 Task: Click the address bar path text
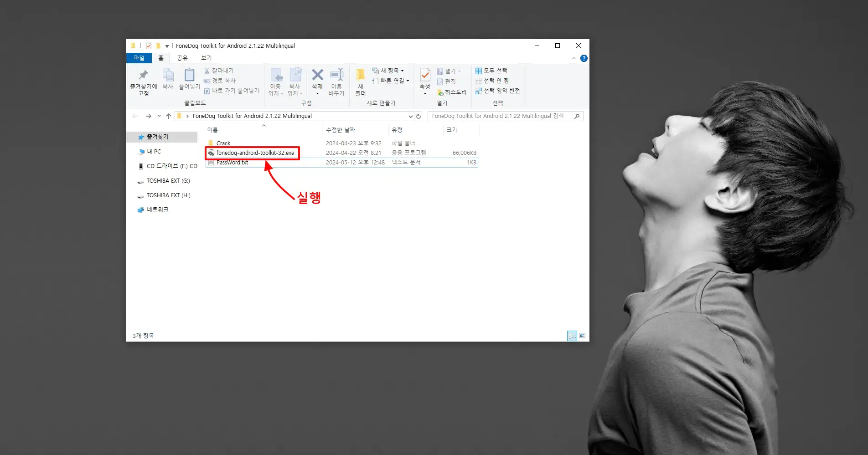252,116
